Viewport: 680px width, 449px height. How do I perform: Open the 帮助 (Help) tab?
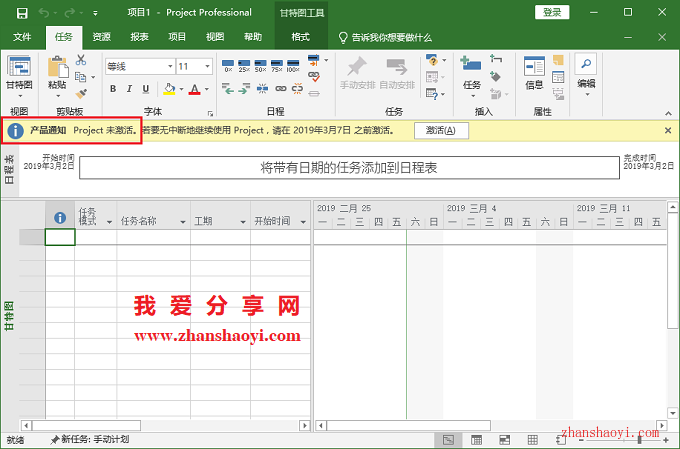click(x=253, y=37)
